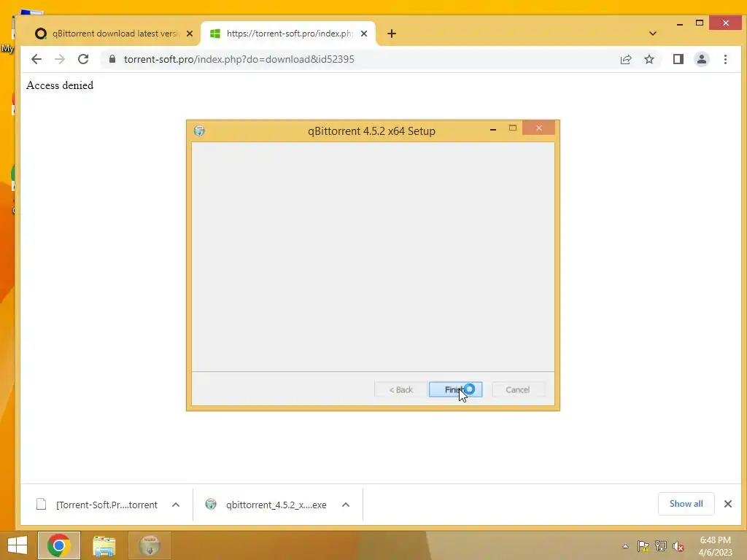
Task: Bookmark this page with the star
Action: coord(649,59)
